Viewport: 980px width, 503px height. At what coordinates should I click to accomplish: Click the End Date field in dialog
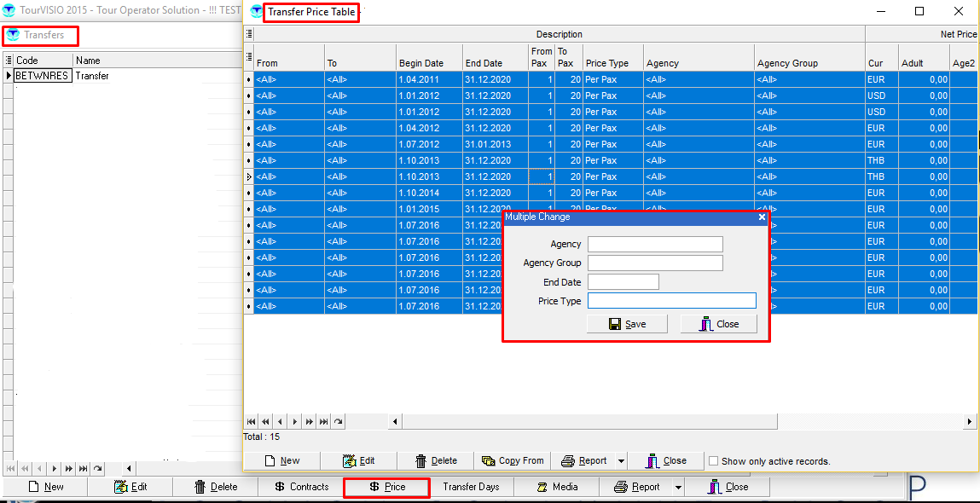623,282
